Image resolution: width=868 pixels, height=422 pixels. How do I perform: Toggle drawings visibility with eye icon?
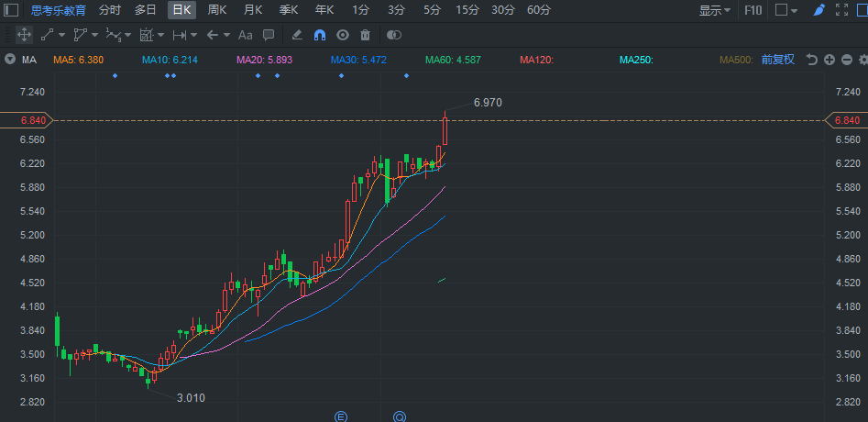pyautogui.click(x=343, y=35)
